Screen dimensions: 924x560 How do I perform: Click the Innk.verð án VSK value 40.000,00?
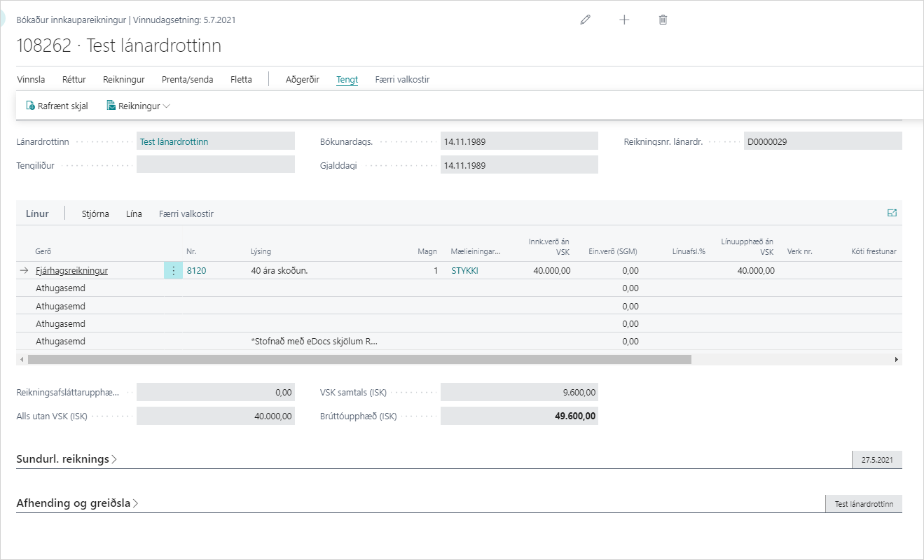(x=551, y=270)
